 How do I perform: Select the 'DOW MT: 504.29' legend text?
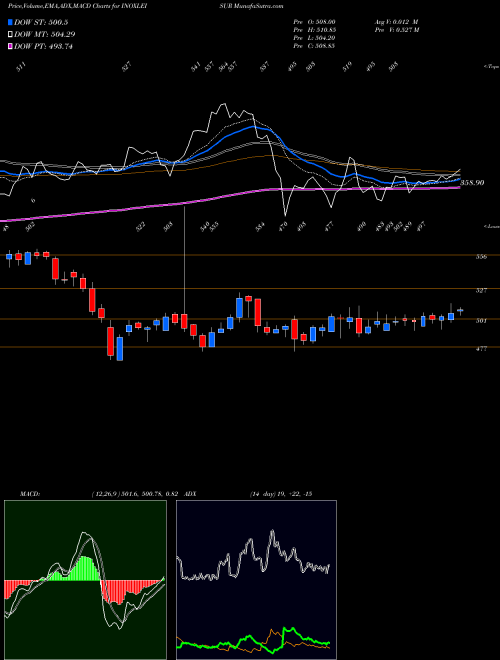coord(45,34)
